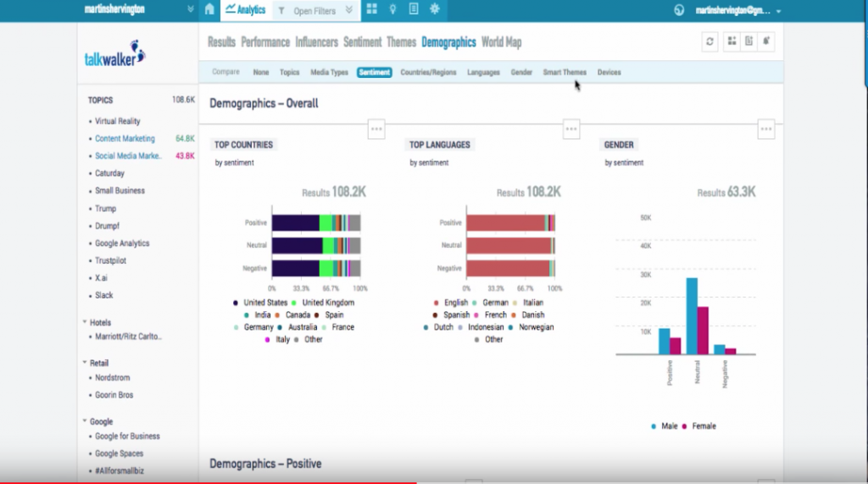
Task: Click the export report icon
Action: (749, 42)
